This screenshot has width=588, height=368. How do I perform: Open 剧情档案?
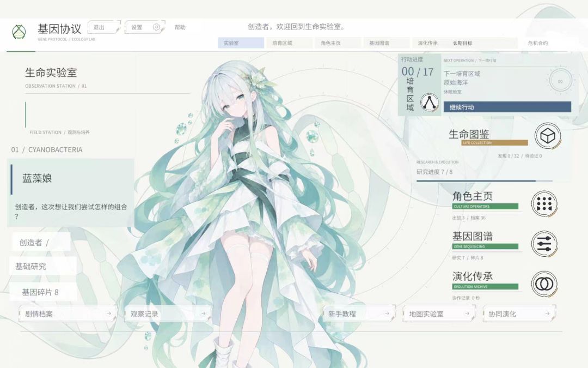click(x=68, y=313)
